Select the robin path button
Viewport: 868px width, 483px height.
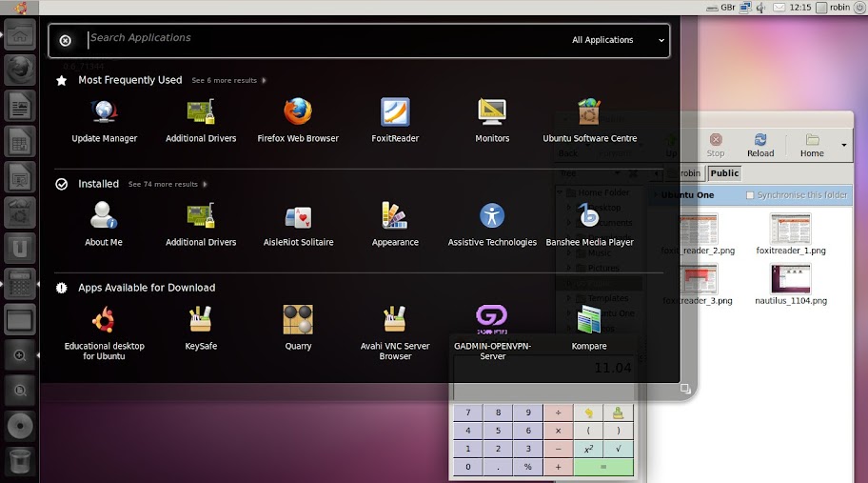tap(685, 173)
